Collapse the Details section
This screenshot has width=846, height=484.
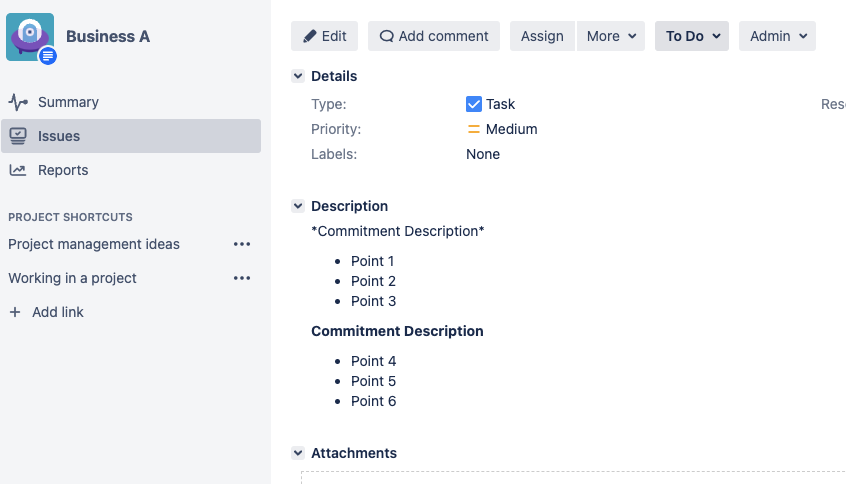tap(298, 76)
